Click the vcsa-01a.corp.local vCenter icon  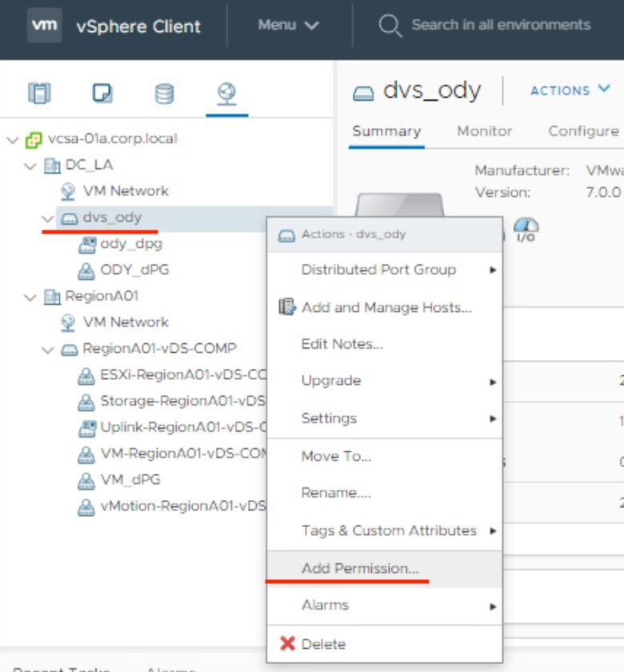tap(34, 140)
